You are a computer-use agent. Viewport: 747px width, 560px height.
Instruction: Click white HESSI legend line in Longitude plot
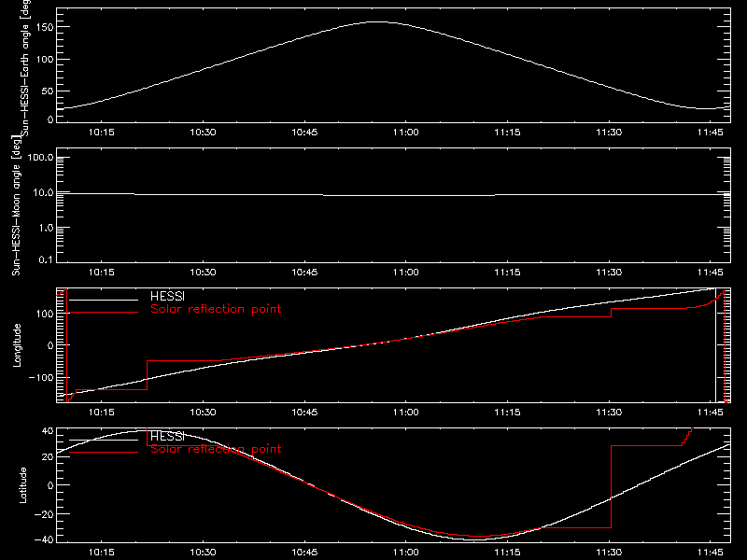[x=104, y=300]
